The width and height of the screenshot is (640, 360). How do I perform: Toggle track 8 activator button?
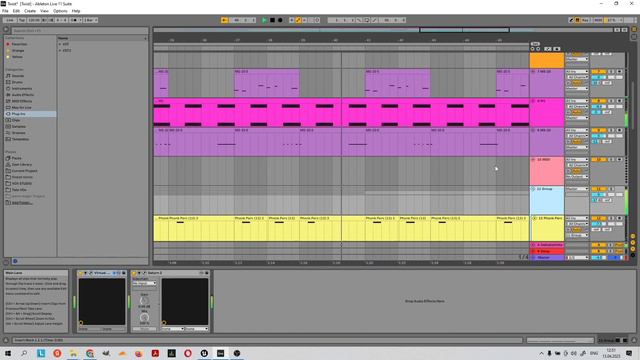coord(599,101)
